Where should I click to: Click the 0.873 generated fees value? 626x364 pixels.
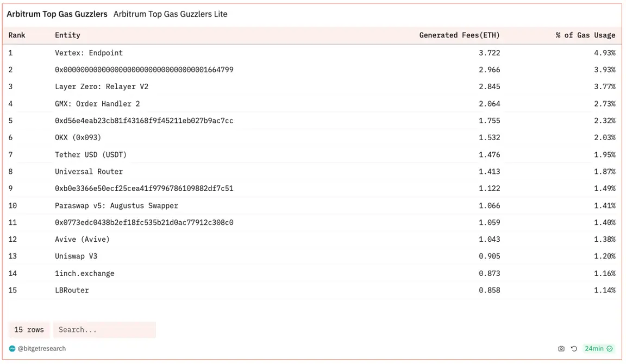pos(490,273)
